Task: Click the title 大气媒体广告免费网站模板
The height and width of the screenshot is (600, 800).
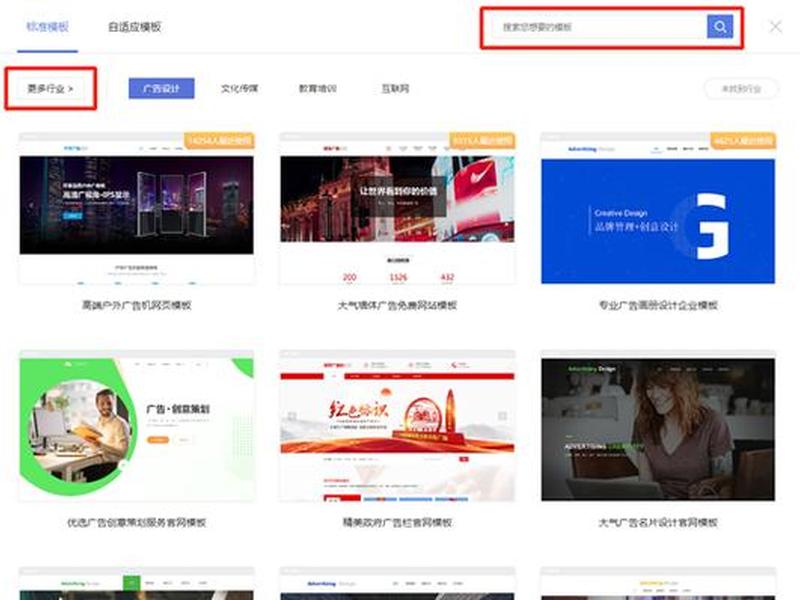Action: (397, 305)
